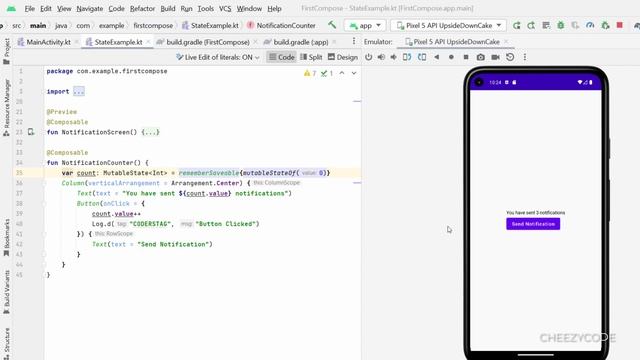Click the Apply Changes and Restart Activity icon
The width and height of the screenshot is (640, 360).
(531, 25)
